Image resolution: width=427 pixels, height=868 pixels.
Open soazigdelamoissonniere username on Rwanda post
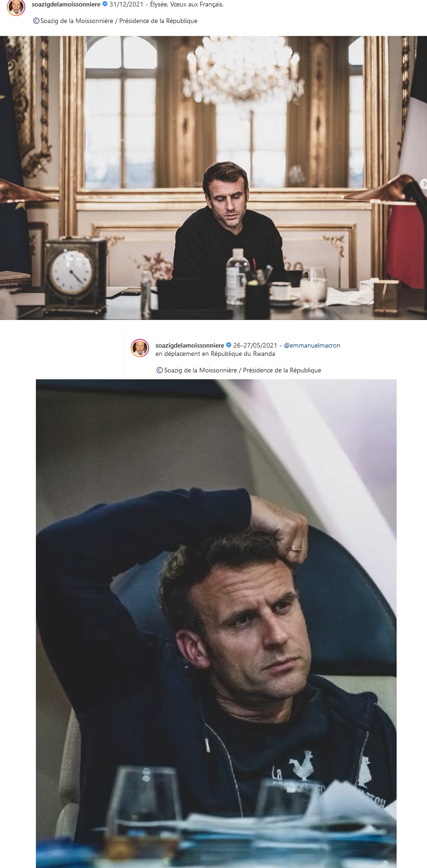pos(190,345)
